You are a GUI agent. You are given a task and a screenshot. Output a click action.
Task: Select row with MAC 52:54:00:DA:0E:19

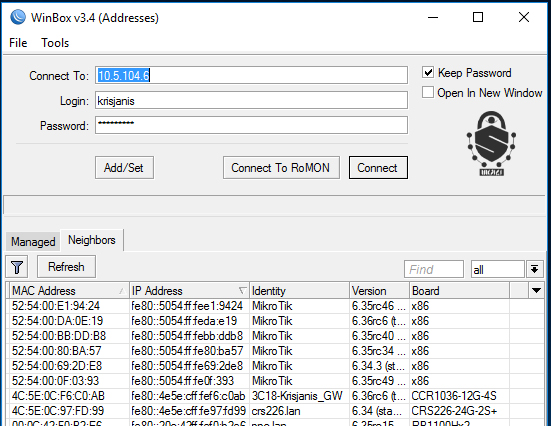275,321
